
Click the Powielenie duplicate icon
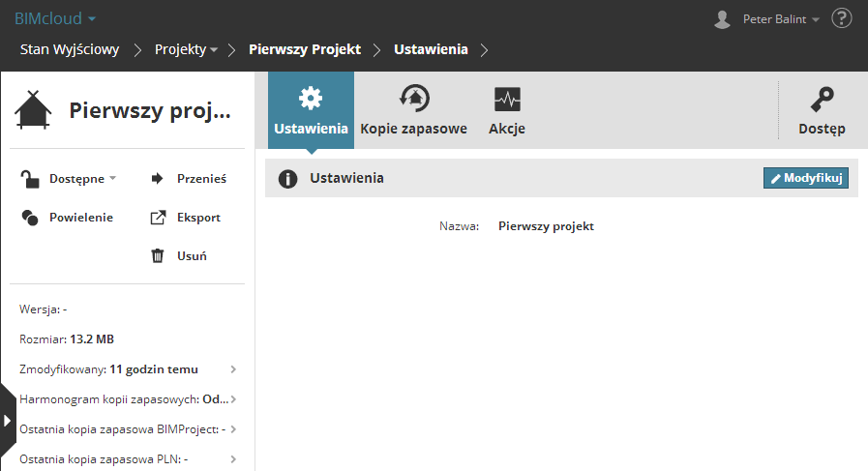[x=30, y=218]
